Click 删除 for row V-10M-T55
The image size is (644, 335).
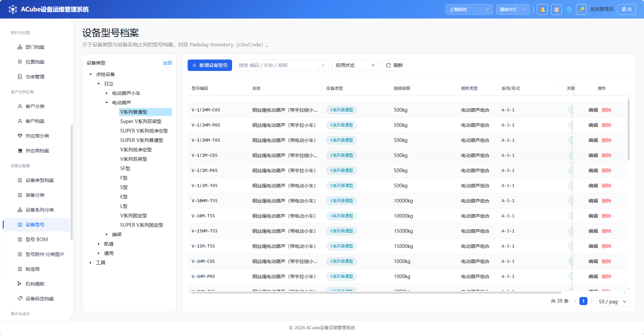(606, 216)
